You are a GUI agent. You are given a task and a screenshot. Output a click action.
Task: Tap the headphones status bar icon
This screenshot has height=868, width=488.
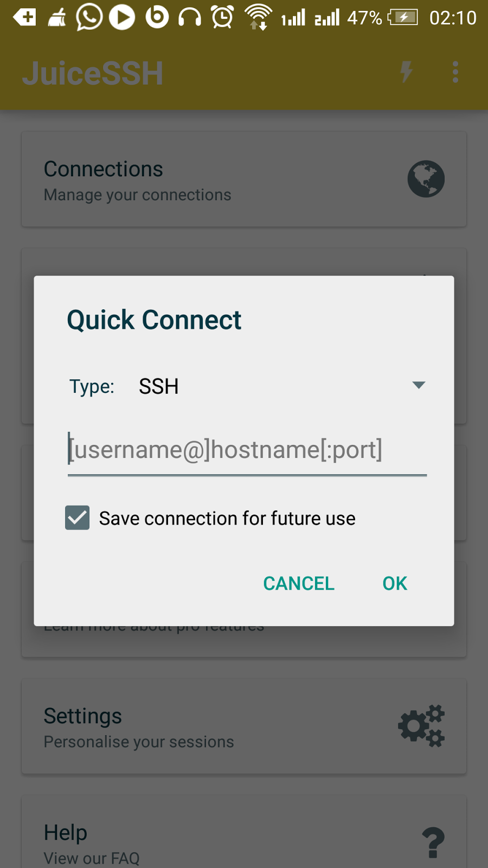(x=190, y=17)
